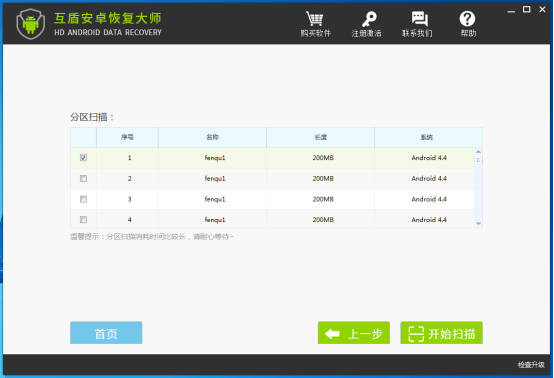Click 检查升级 in the bottom bar
Screen dimensions: 554x378
coord(531,365)
